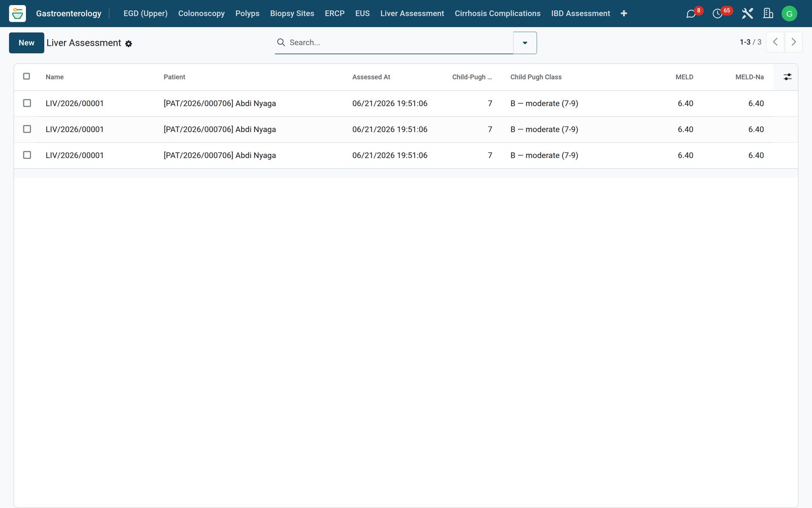Open the company switcher building icon
Screen dimensions: 812x508
pyautogui.click(x=768, y=14)
